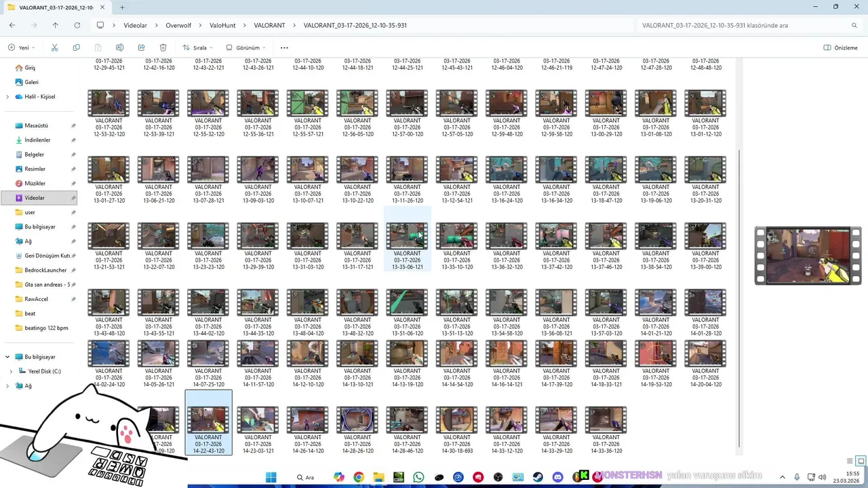Click the taskbar Ara search box
This screenshot has height=488, width=868.
pyautogui.click(x=306, y=477)
